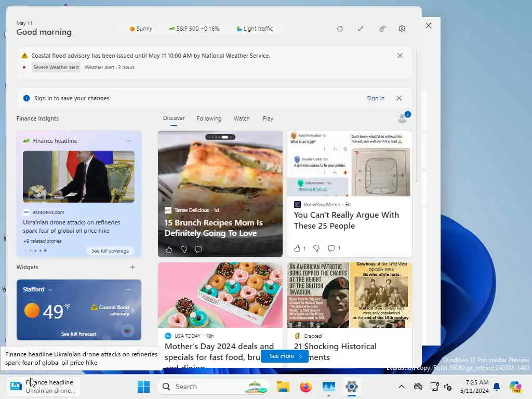Like the brunch recipes article
Screen dimensions: 532x399
point(169,249)
